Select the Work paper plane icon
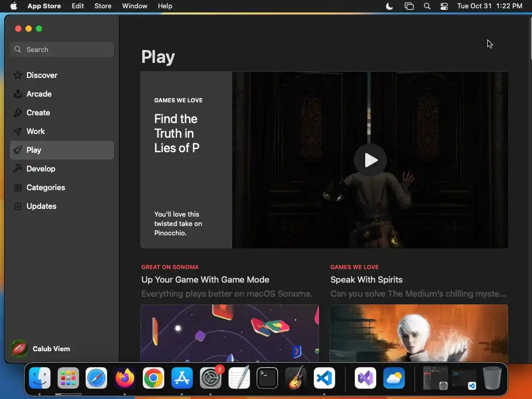532x399 pixels. tap(18, 131)
